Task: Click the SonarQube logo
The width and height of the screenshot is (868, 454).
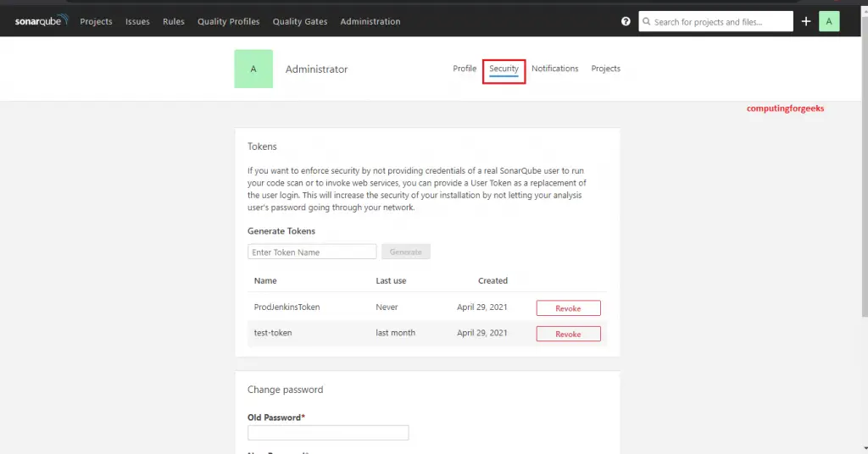Action: [42, 21]
